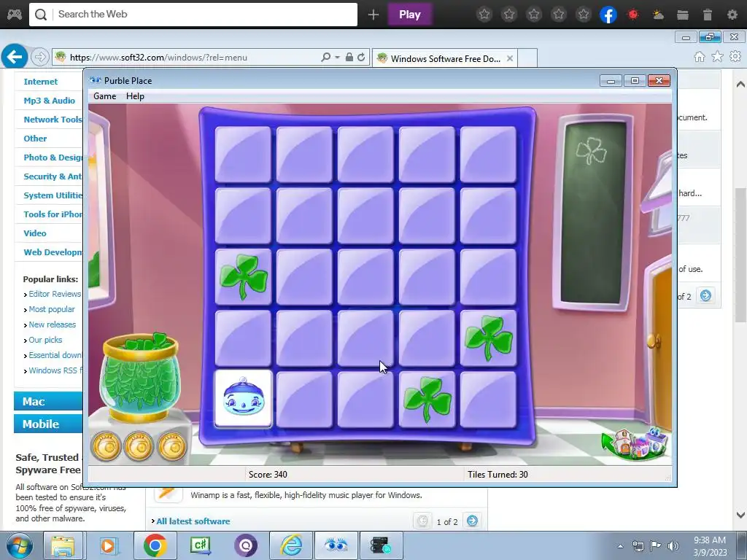This screenshot has width=747, height=560.
Task: Click the shamrock tile in the bottom row
Action: pyautogui.click(x=427, y=400)
